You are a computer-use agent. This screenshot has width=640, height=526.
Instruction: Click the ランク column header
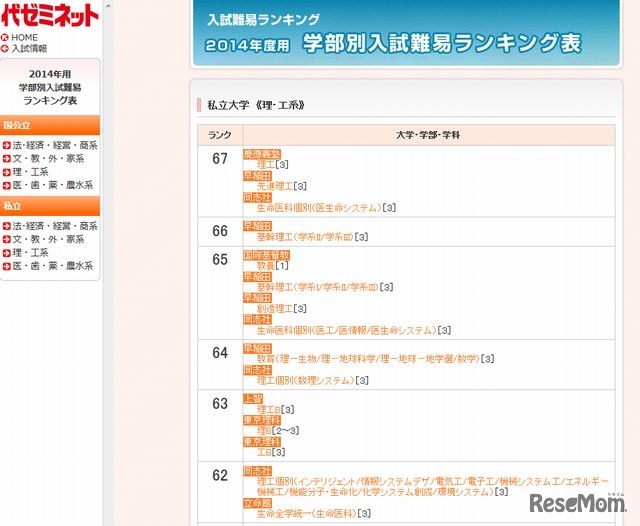coord(220,135)
